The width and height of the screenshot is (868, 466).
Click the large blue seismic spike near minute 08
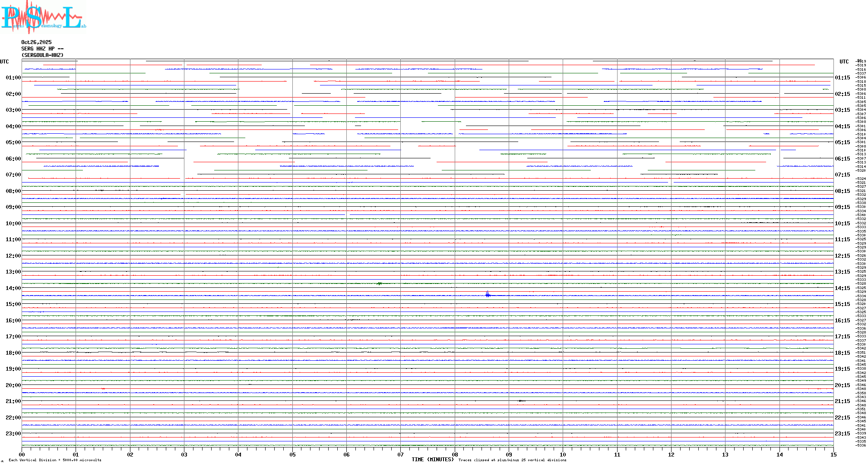[x=488, y=295]
